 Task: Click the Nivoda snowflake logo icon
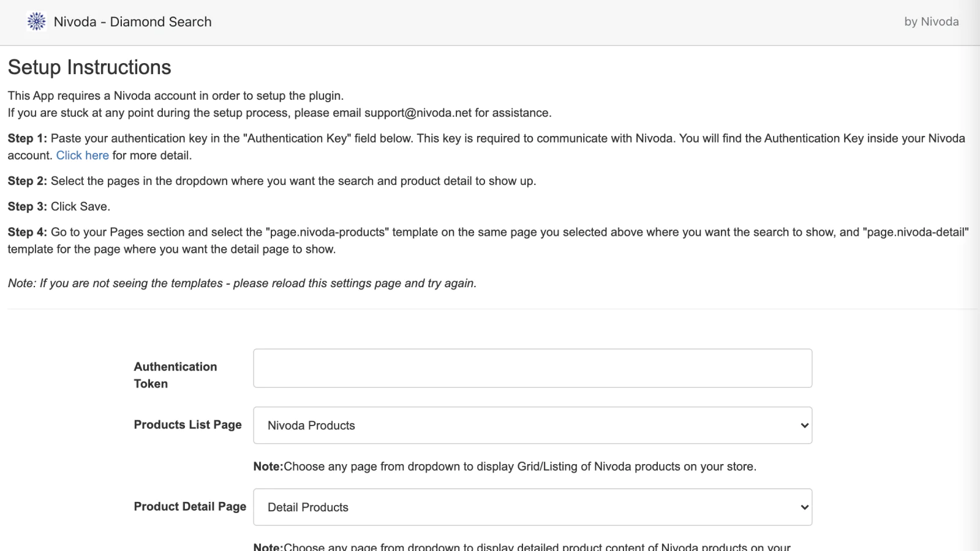37,22
